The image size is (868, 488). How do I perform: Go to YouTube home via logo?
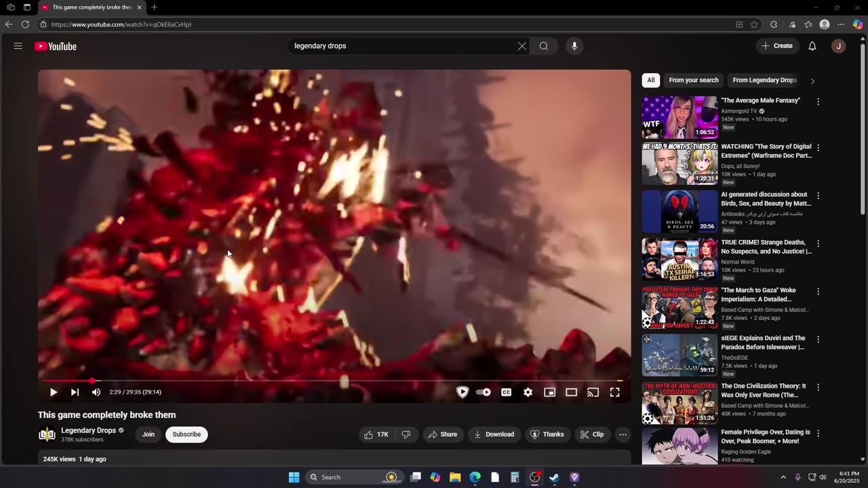[x=56, y=46]
